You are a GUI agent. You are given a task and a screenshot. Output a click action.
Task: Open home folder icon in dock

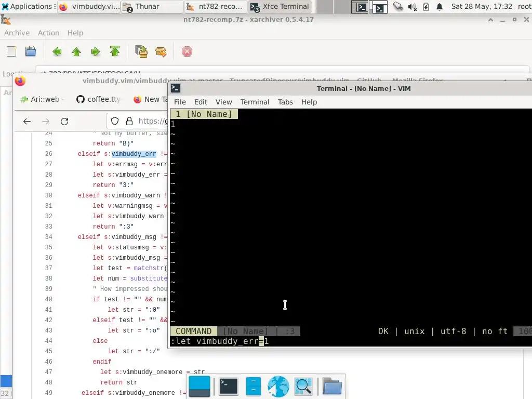coord(332,387)
